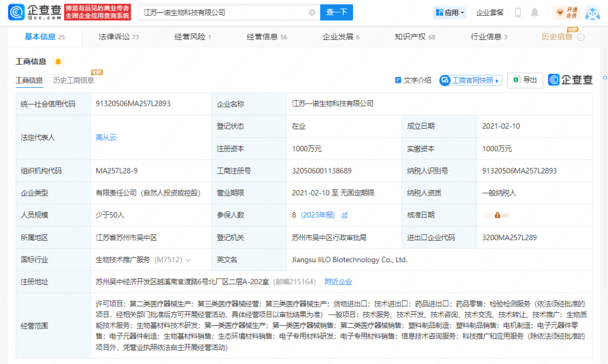Screen dimensions: 608x364
Task: Open the 应用 dropdown menu
Action: tap(450, 12)
